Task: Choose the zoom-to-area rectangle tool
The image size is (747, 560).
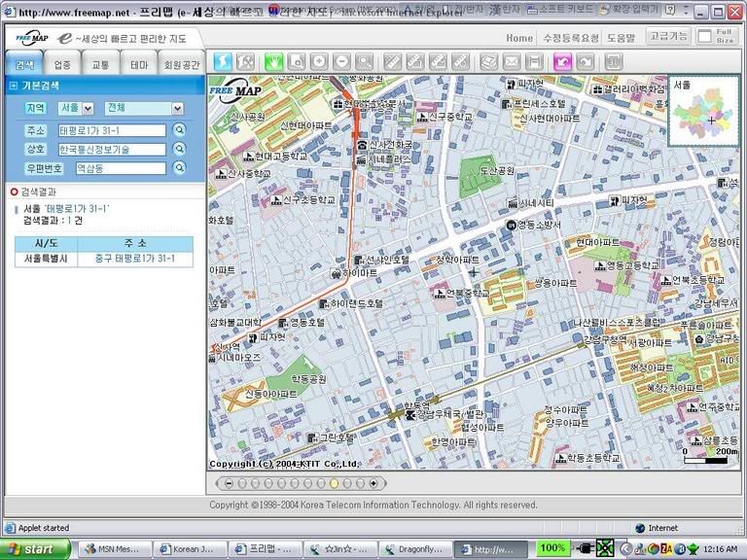Action: (297, 61)
